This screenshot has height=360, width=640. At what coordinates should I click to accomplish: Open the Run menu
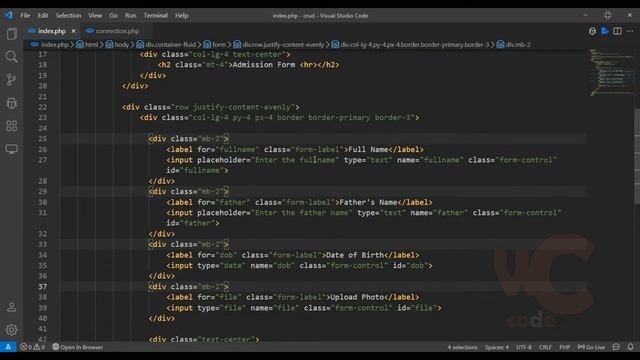(x=130, y=16)
